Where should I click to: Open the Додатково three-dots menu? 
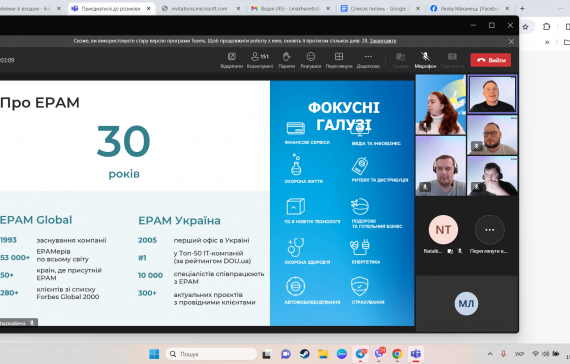(368, 60)
